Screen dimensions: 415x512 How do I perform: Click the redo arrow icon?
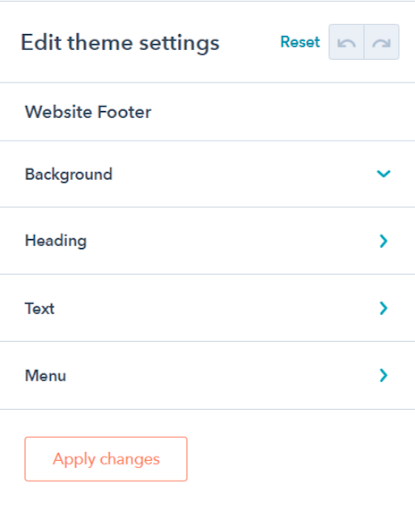(x=382, y=42)
